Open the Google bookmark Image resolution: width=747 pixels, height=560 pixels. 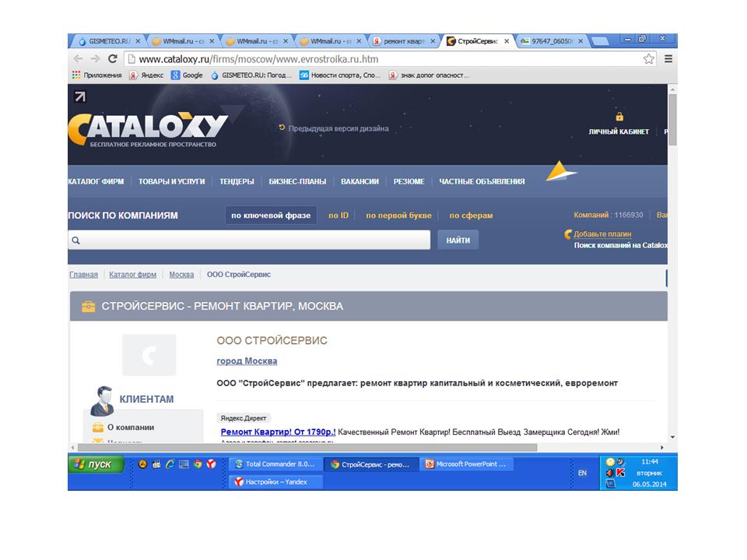pos(188,75)
